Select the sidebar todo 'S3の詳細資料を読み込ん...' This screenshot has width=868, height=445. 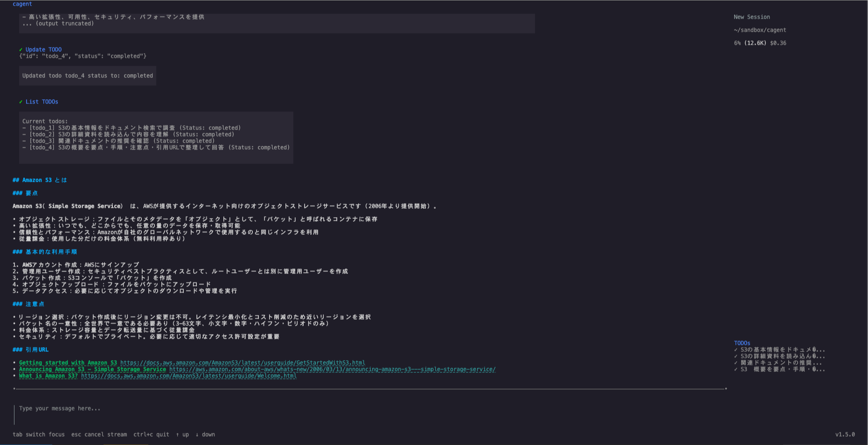click(779, 356)
